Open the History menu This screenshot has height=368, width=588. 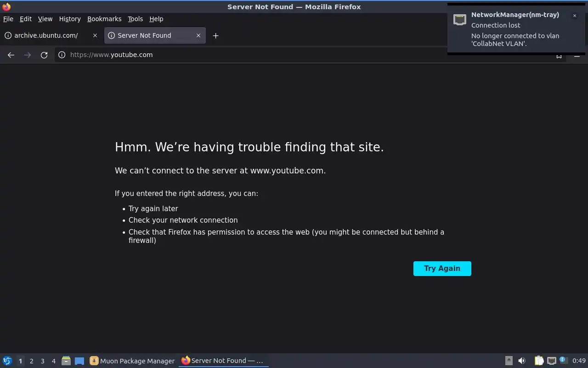point(70,19)
